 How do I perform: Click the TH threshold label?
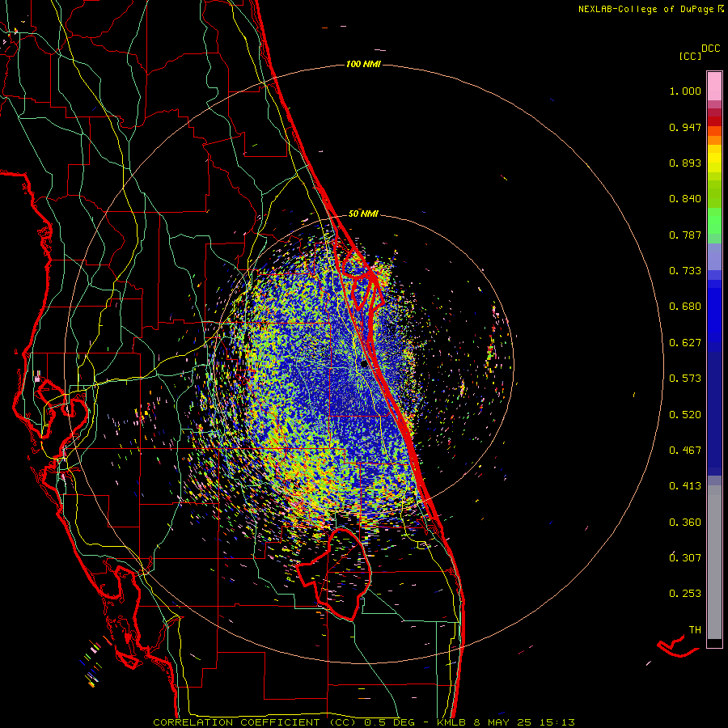click(x=695, y=630)
